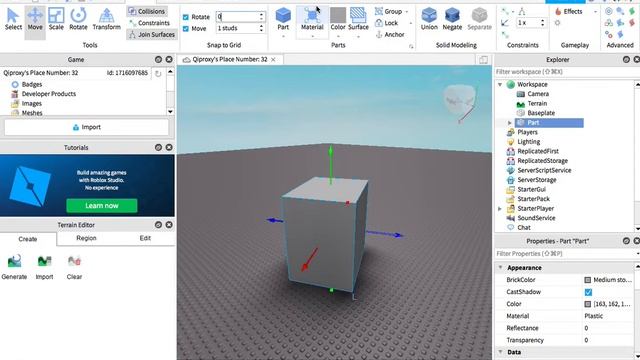Collapse the Appearance property group
The width and height of the screenshot is (640, 360).
(x=500, y=268)
